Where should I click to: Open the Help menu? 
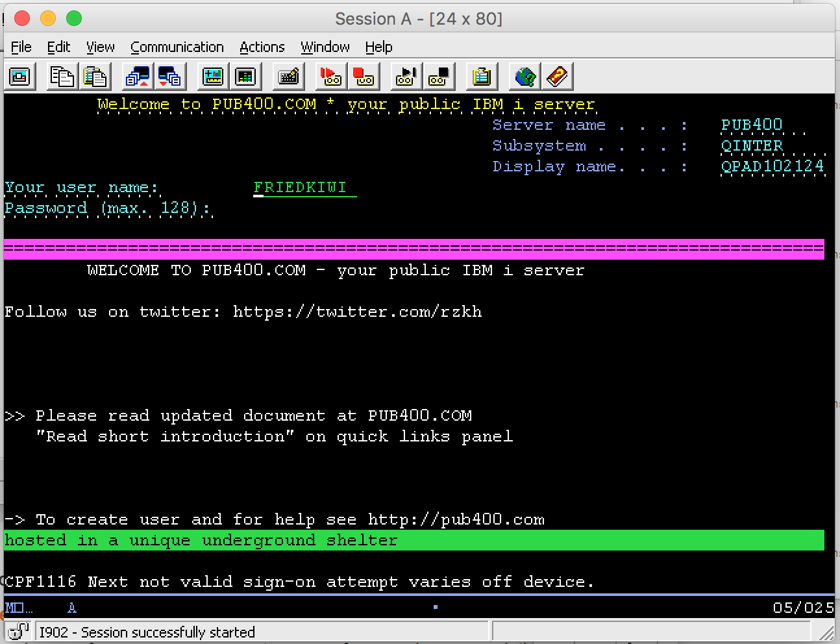point(378,47)
